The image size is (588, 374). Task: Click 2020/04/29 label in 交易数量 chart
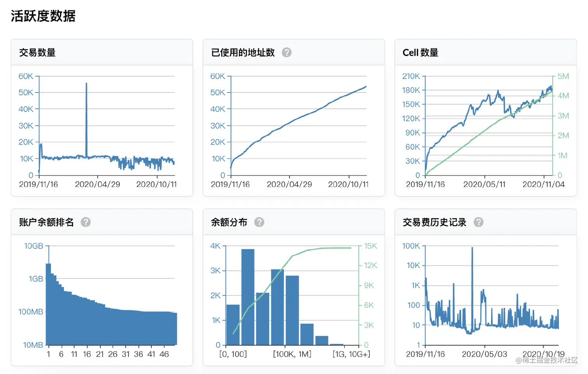pyautogui.click(x=98, y=184)
